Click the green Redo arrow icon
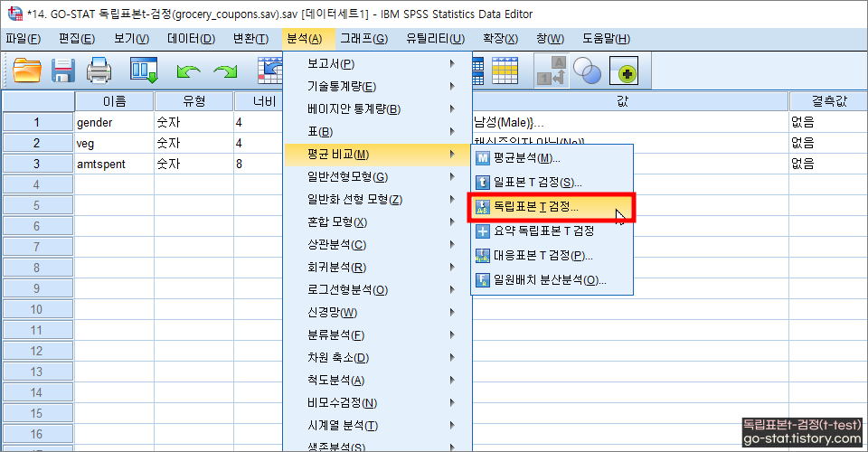 tap(225, 71)
